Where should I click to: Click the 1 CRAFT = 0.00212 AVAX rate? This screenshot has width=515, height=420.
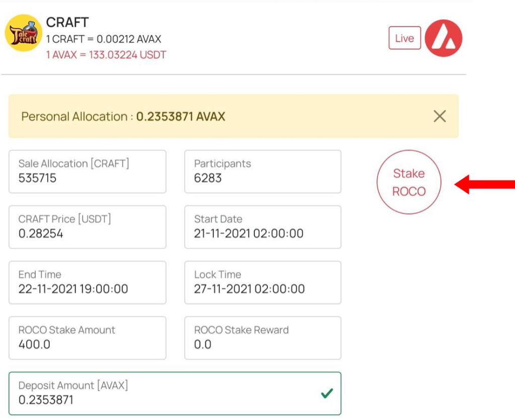104,39
